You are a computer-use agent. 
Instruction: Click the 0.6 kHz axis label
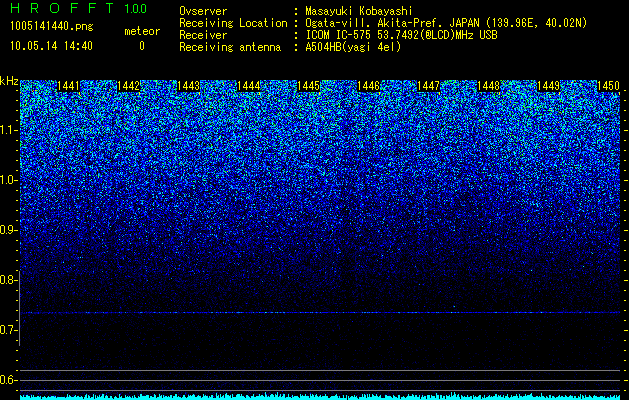point(9,380)
